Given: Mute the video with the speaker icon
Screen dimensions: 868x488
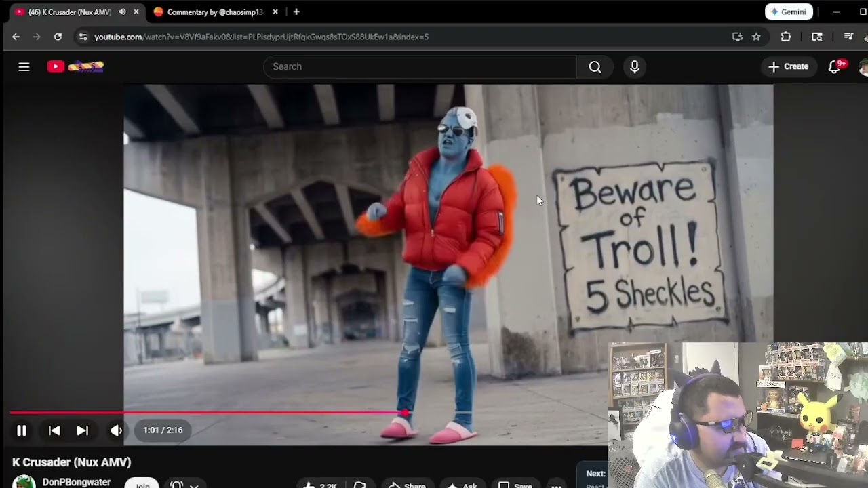Looking at the screenshot, I should tap(117, 430).
